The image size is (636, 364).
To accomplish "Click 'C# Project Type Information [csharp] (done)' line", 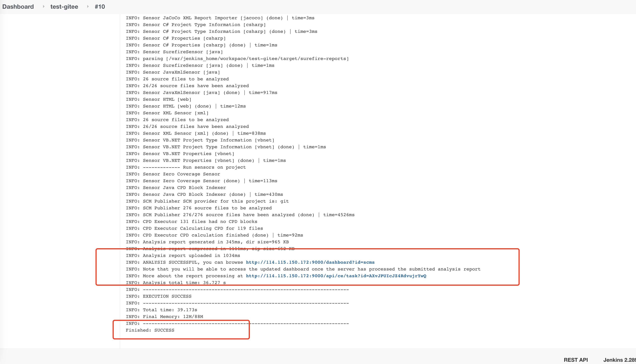I will tap(222, 31).
